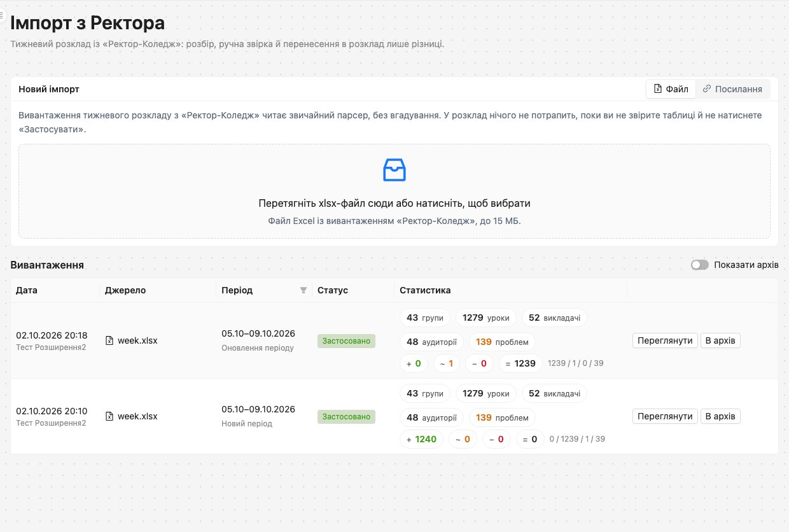Click the xlsx file icon in the 20:18 row

point(109,340)
